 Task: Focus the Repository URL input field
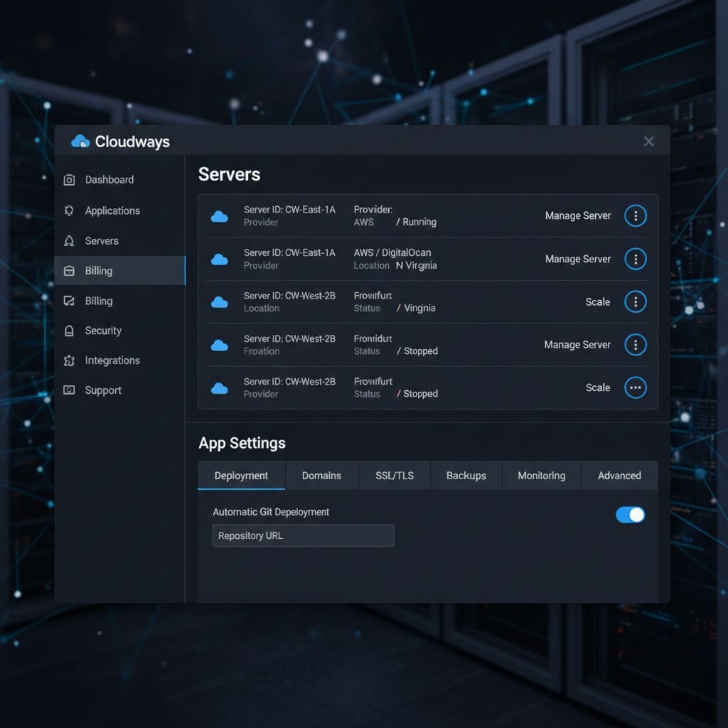pos(303,536)
